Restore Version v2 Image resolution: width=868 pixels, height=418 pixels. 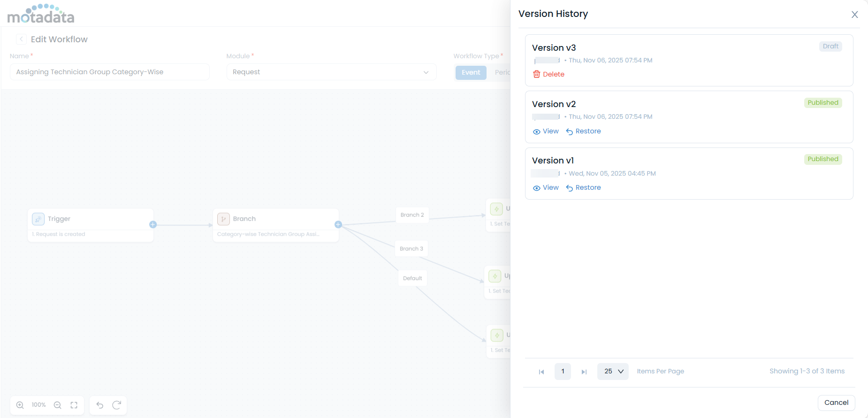[583, 132]
